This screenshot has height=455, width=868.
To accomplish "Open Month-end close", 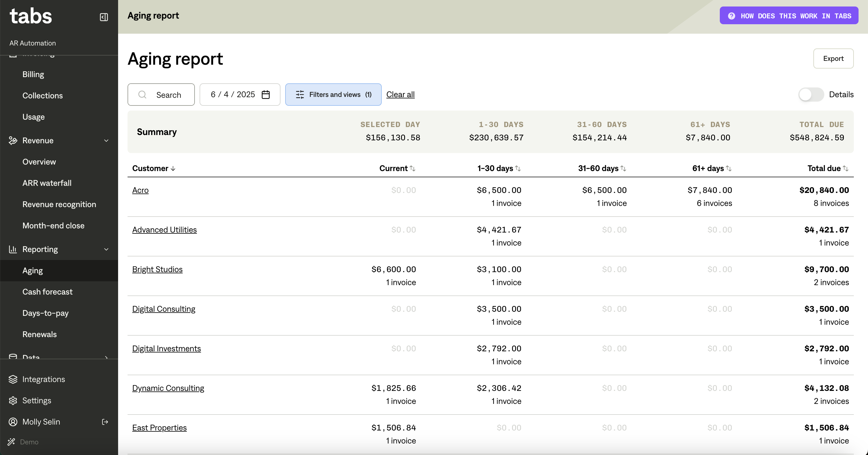I will (53, 225).
